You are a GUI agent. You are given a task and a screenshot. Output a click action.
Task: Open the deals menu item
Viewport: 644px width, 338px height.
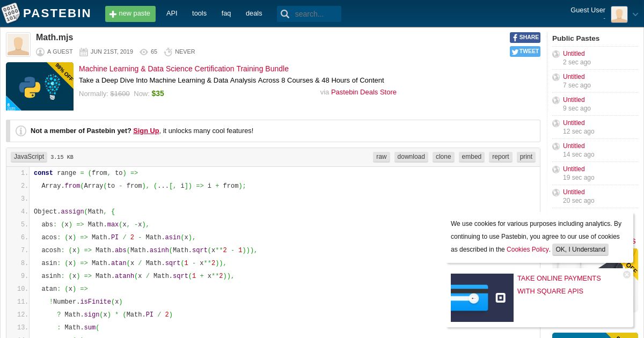click(x=254, y=13)
